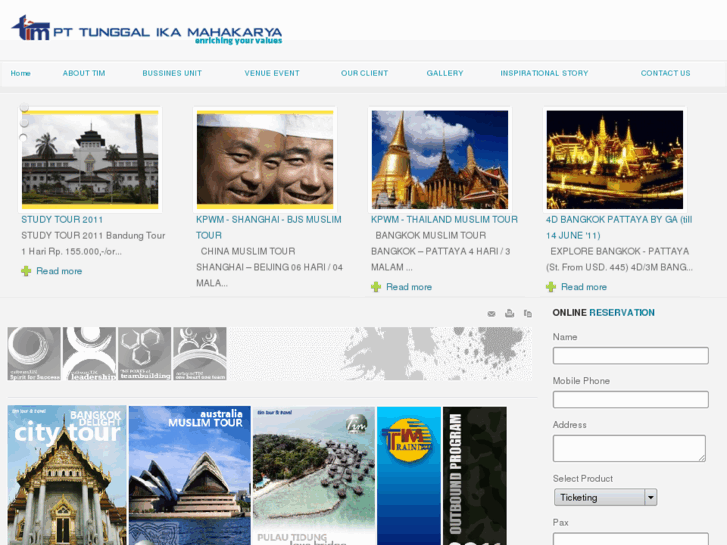
Task: Click the one heart one team tile
Action: [x=199, y=354]
